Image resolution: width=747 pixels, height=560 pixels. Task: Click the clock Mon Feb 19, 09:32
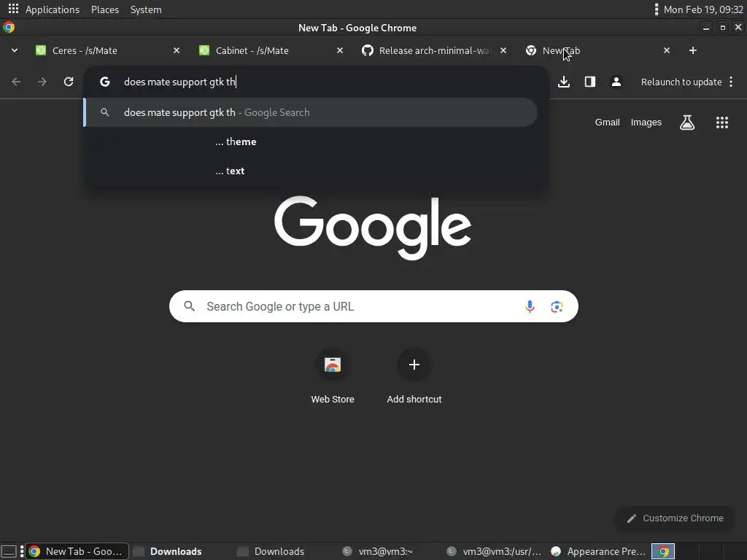point(703,9)
